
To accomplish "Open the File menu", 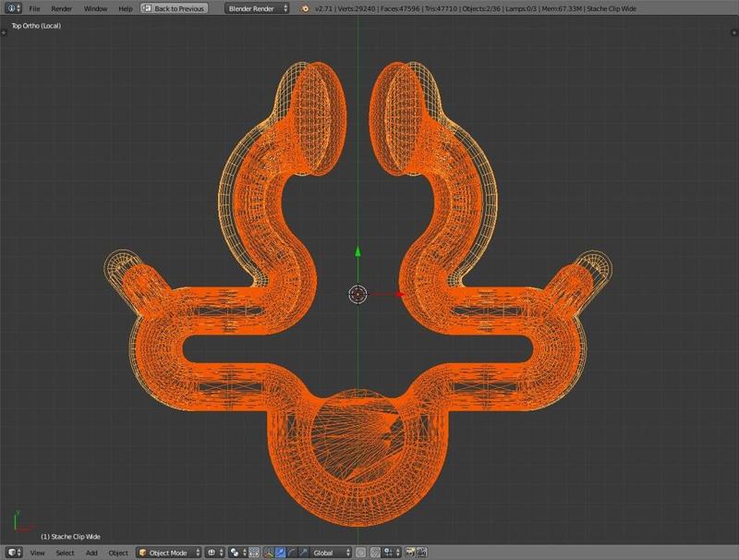I will (34, 8).
